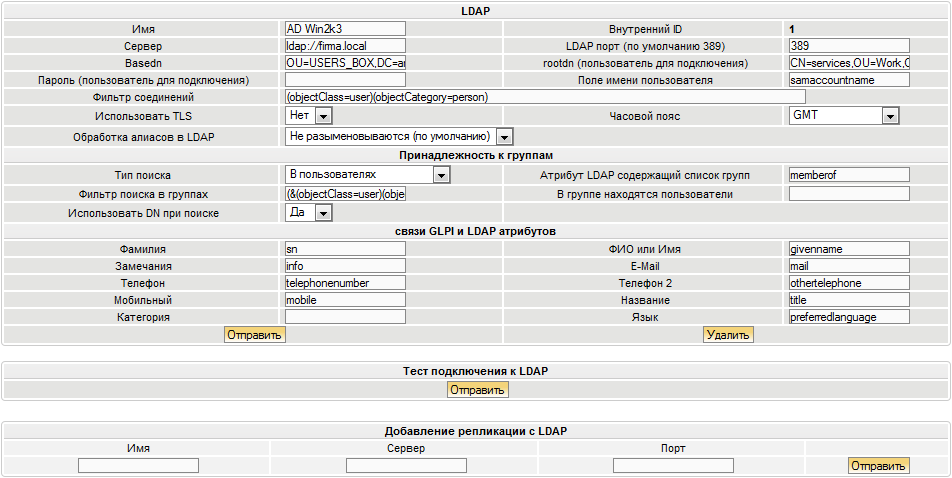Click the replica Порт input field

(673, 466)
